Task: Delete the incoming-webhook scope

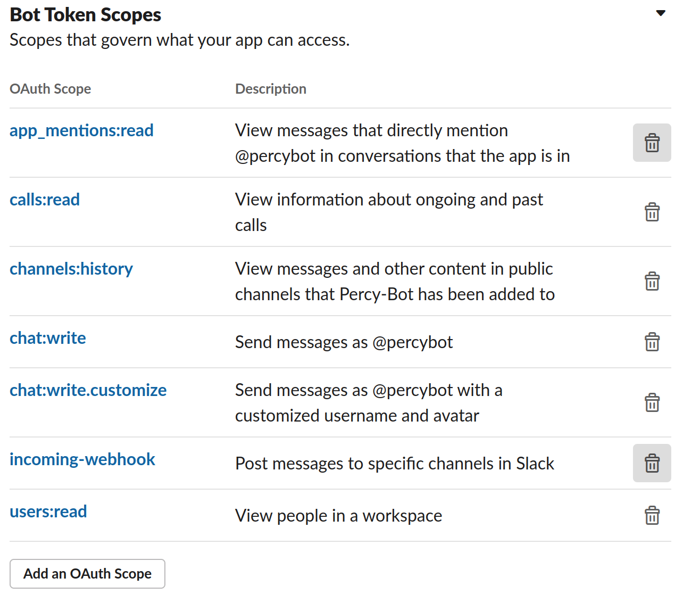Action: 652,463
